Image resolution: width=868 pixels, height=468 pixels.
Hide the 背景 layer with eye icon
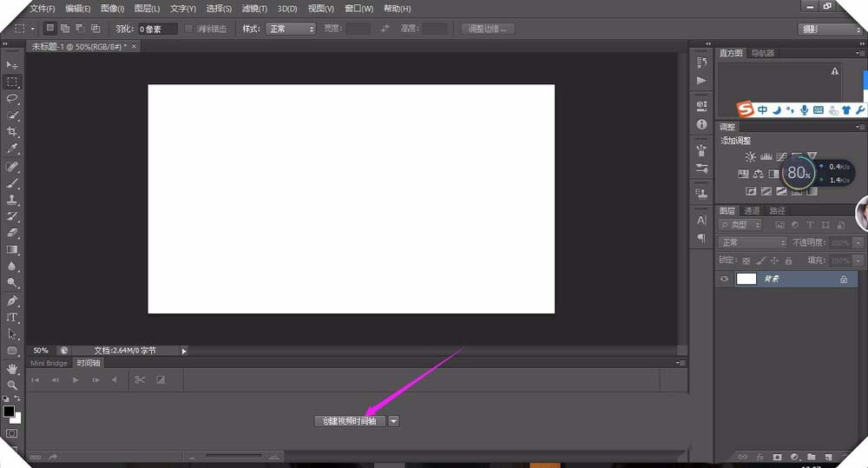point(724,280)
